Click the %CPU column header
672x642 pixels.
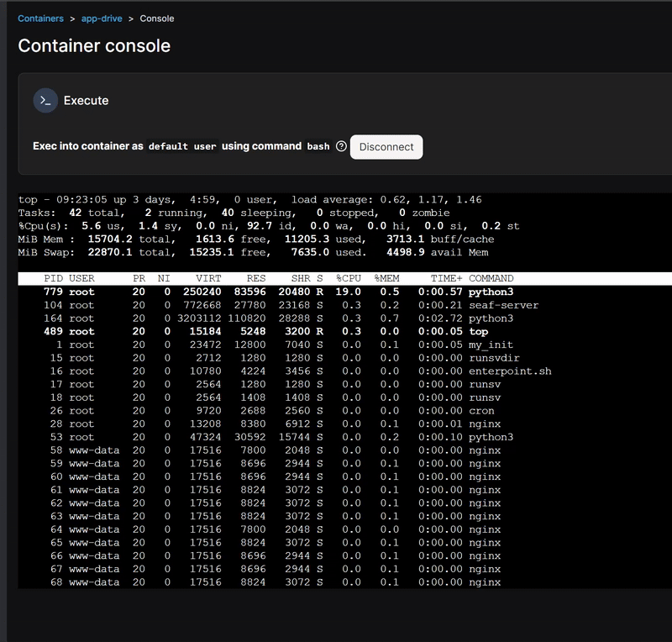click(x=348, y=278)
